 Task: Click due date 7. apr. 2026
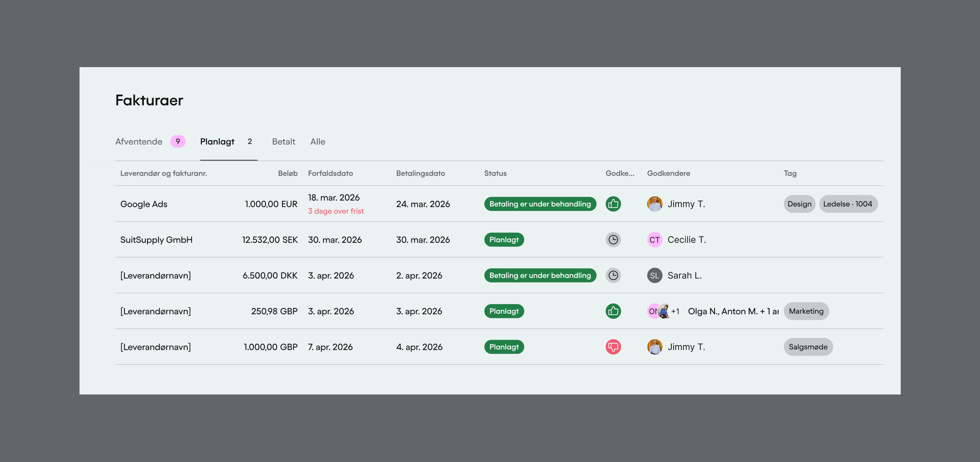[x=330, y=347]
